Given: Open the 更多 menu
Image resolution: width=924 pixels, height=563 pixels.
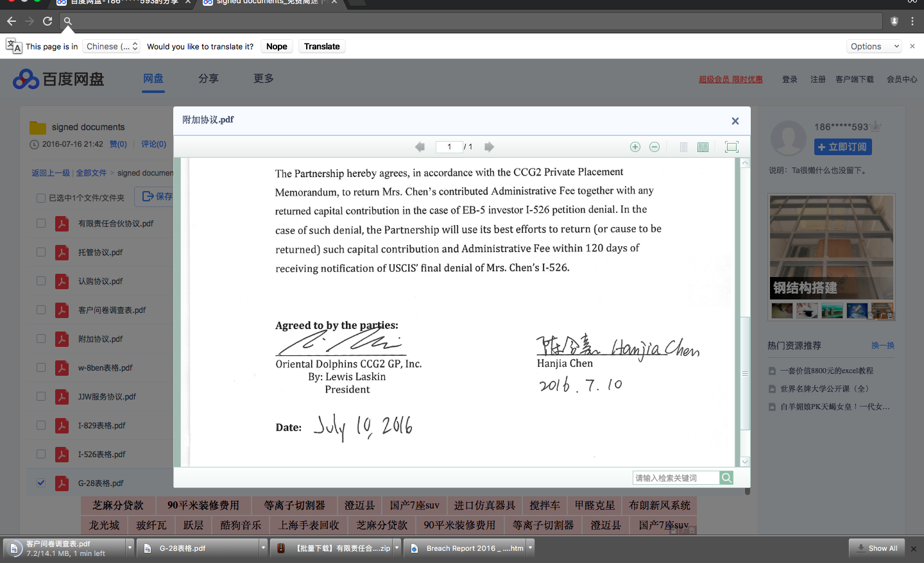Looking at the screenshot, I should [264, 79].
